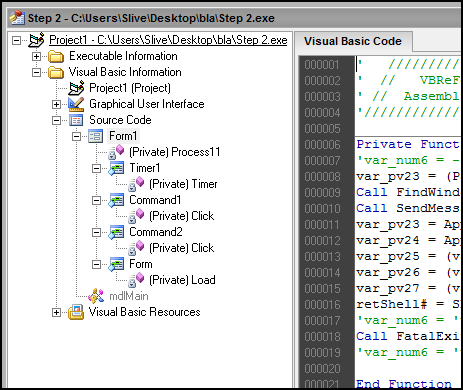Click the Command2 Private Click event icon
Image resolution: width=463 pixels, height=390 pixels.
click(136, 248)
